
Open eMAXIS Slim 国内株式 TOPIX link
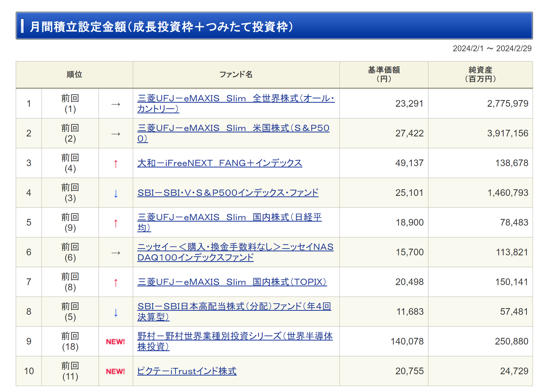[232, 282]
